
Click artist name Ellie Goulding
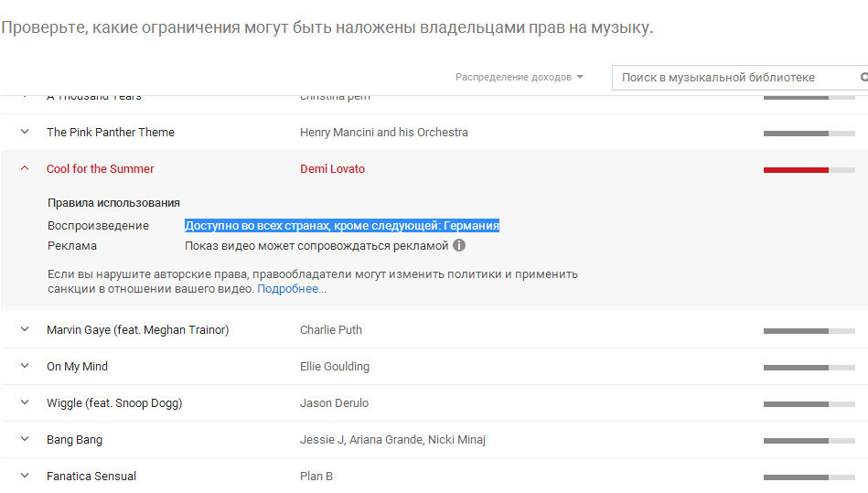point(335,366)
